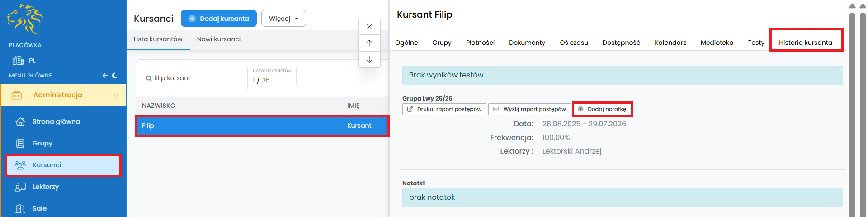
Task: Click Wyślij raport postępów button
Action: (x=529, y=109)
